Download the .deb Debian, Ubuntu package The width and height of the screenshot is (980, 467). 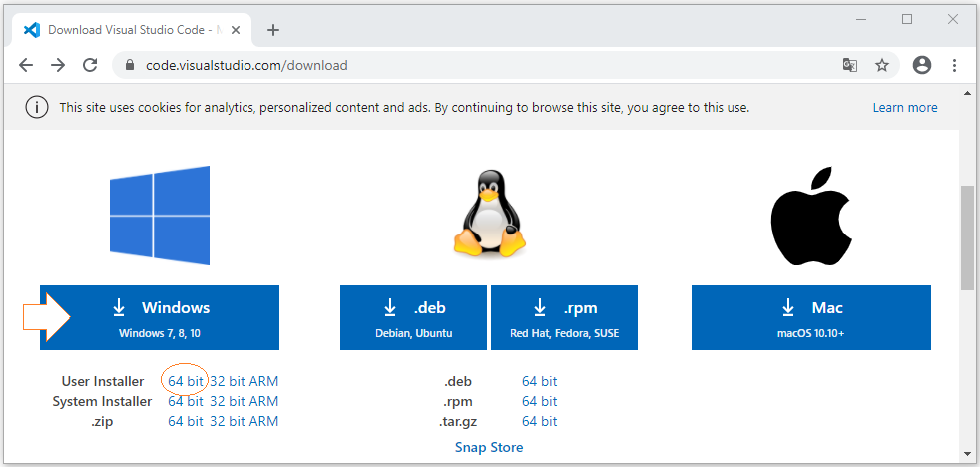[x=413, y=317]
